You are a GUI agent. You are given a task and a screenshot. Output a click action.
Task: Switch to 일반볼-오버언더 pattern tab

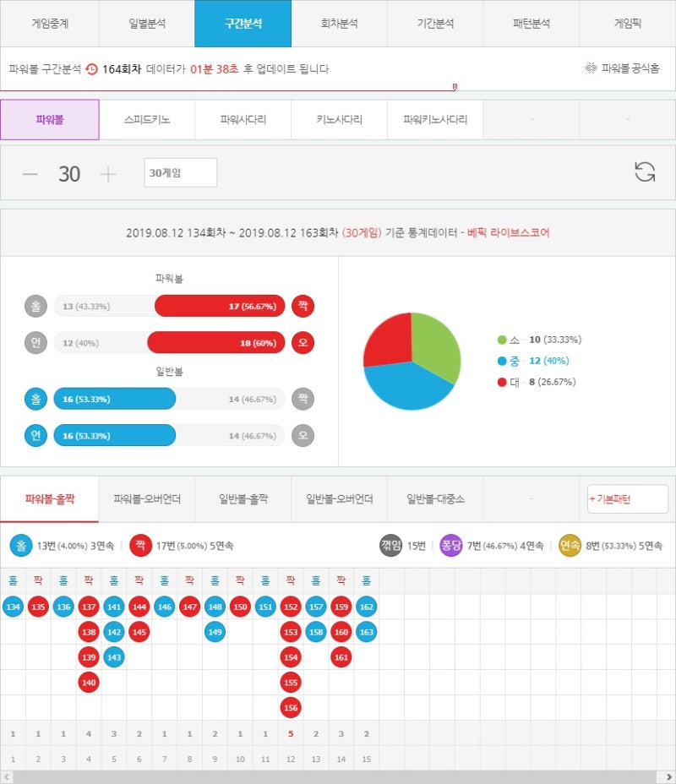tap(339, 499)
